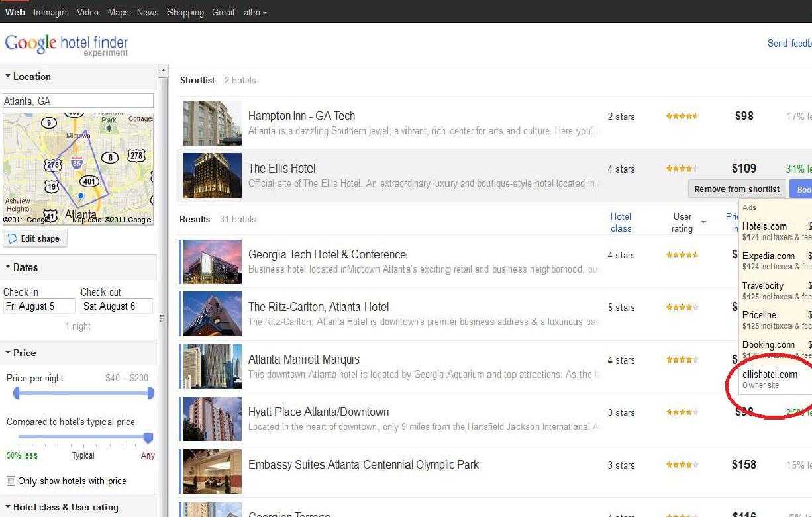
Task: Click the Edit shape button
Action: click(x=35, y=238)
